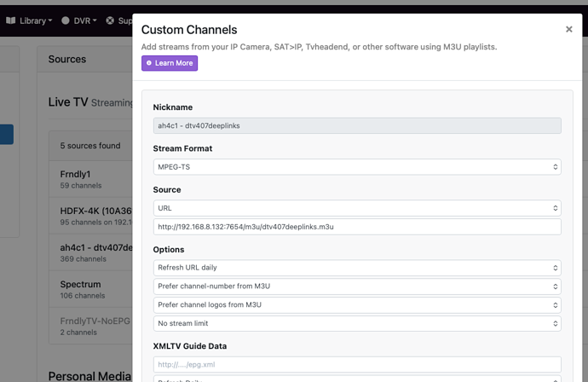The height and width of the screenshot is (382, 588).
Task: Open the DVR menu
Action: point(79,20)
